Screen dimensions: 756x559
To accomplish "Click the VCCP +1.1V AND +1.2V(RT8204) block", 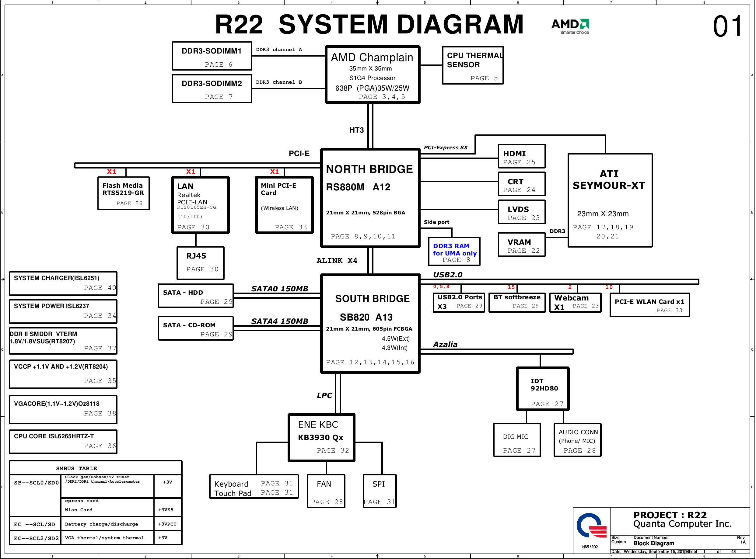I will [x=63, y=374].
